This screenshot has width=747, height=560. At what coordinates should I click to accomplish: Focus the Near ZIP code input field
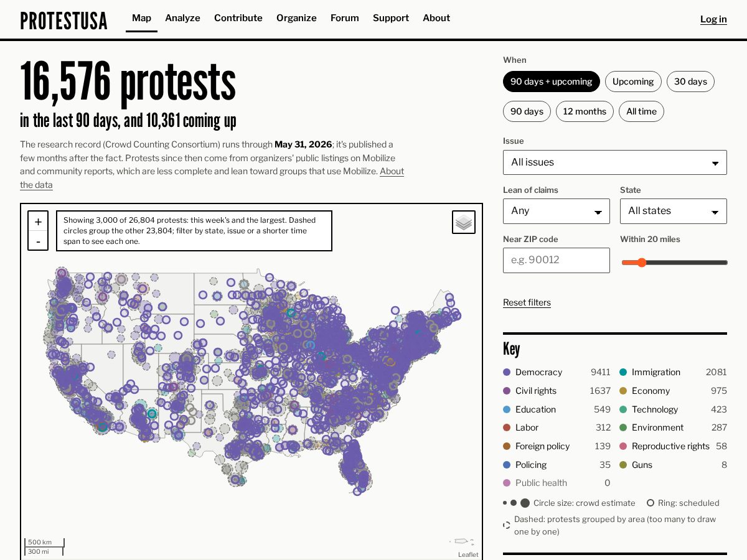click(x=557, y=260)
